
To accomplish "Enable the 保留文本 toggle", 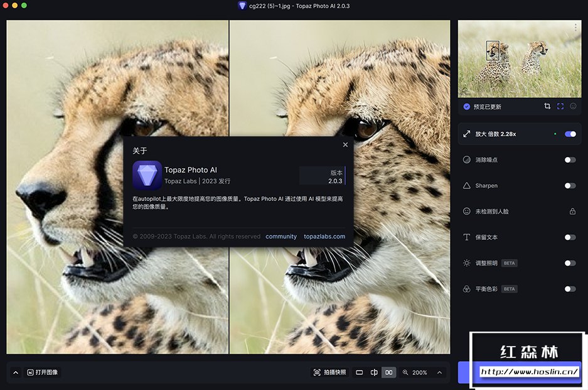I will [570, 237].
